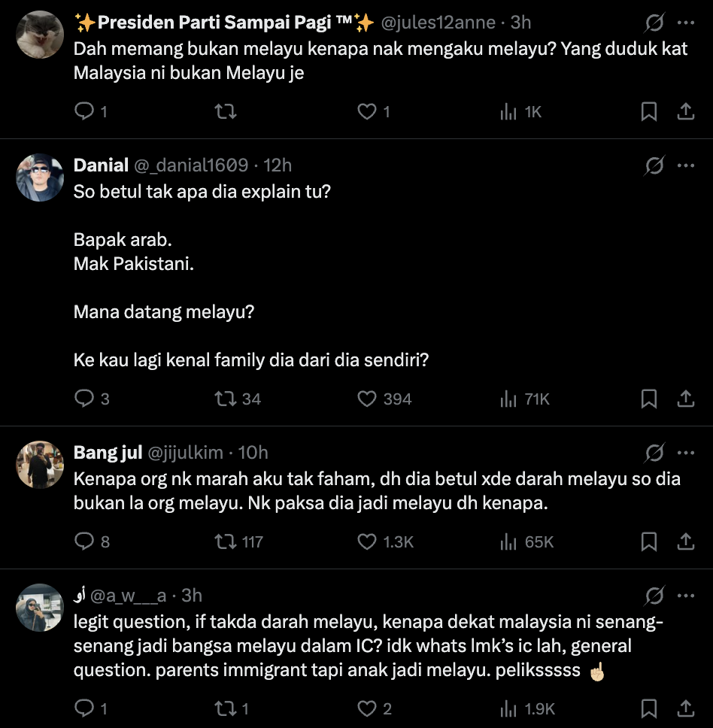Open the 12h timestamp on Danial's tweet

coord(278,165)
